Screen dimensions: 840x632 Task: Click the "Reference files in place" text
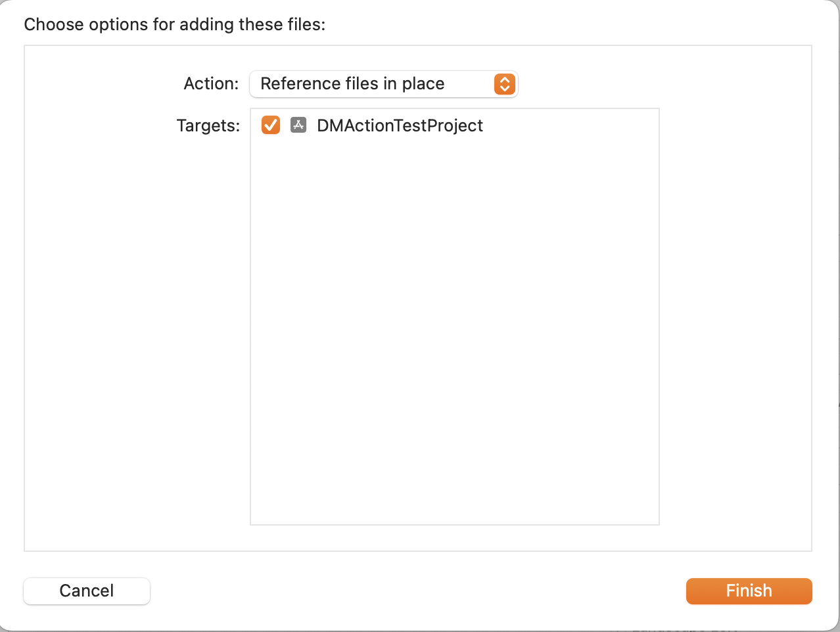tap(352, 84)
